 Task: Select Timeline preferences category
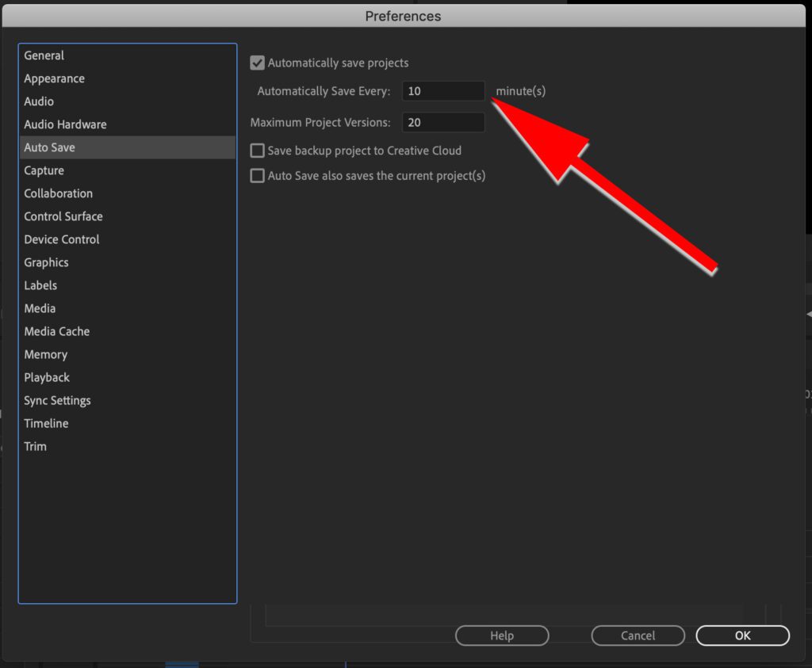128,424
